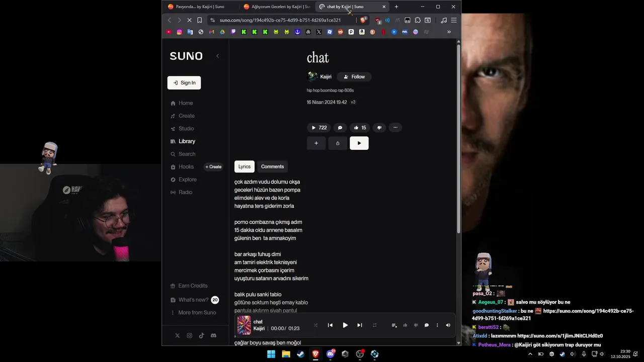The image size is (644, 362).
Task: Open the browser extensions puzzle icon
Action: click(418, 20)
